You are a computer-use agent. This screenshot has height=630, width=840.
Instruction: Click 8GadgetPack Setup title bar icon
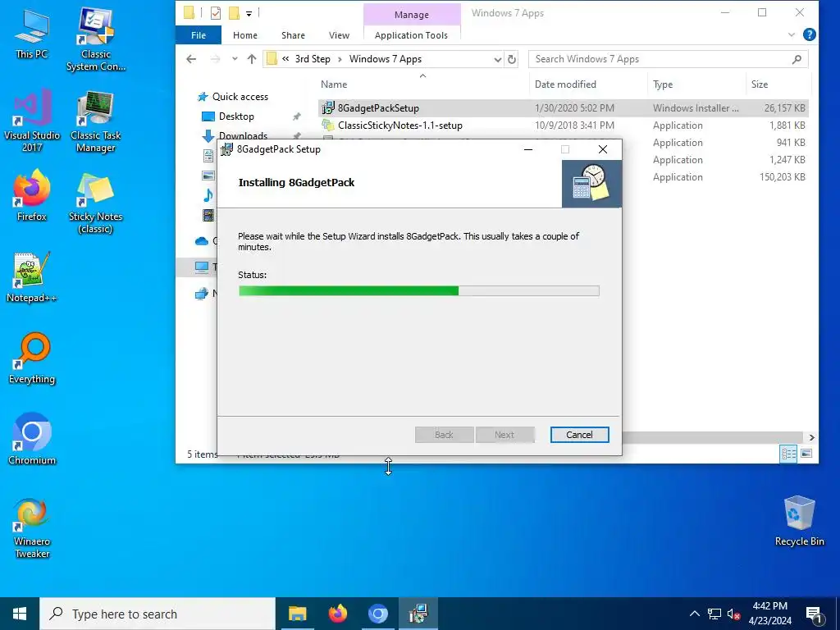[227, 149]
